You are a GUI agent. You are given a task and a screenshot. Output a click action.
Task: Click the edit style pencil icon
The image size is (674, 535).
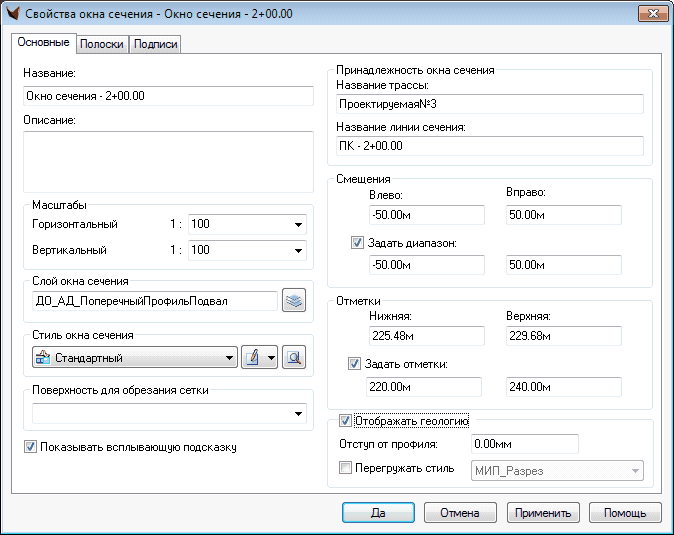252,358
